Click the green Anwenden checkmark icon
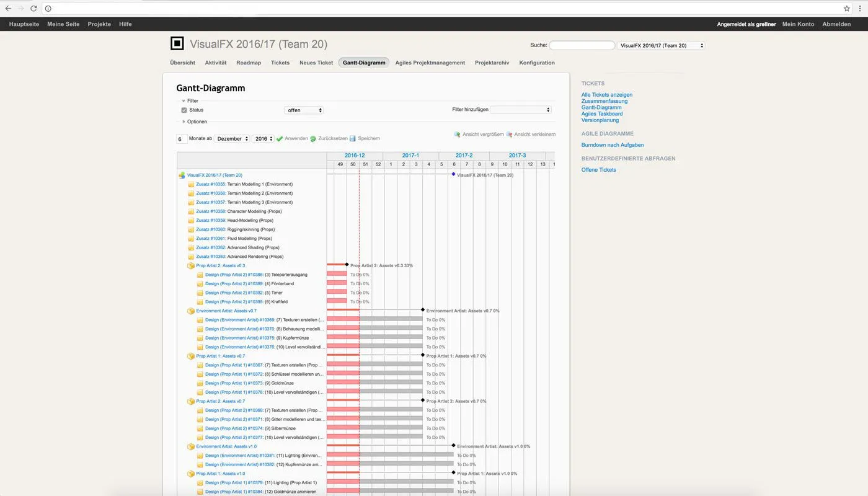The image size is (868, 496). (280, 139)
